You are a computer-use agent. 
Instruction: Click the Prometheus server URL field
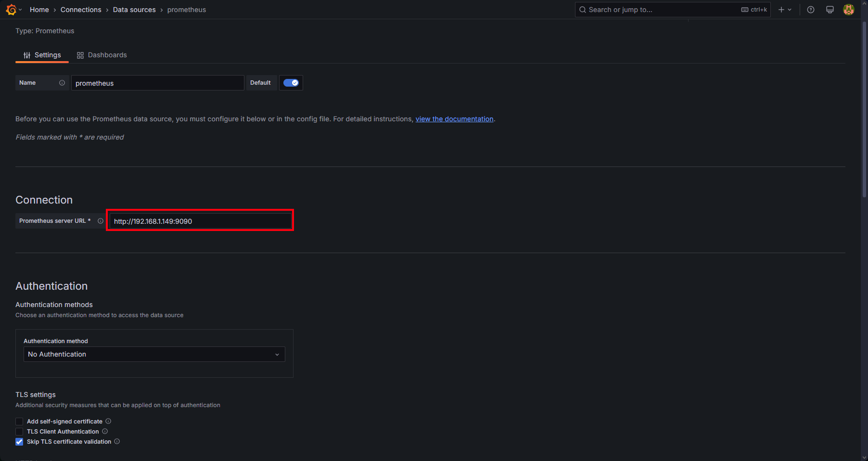coord(200,221)
